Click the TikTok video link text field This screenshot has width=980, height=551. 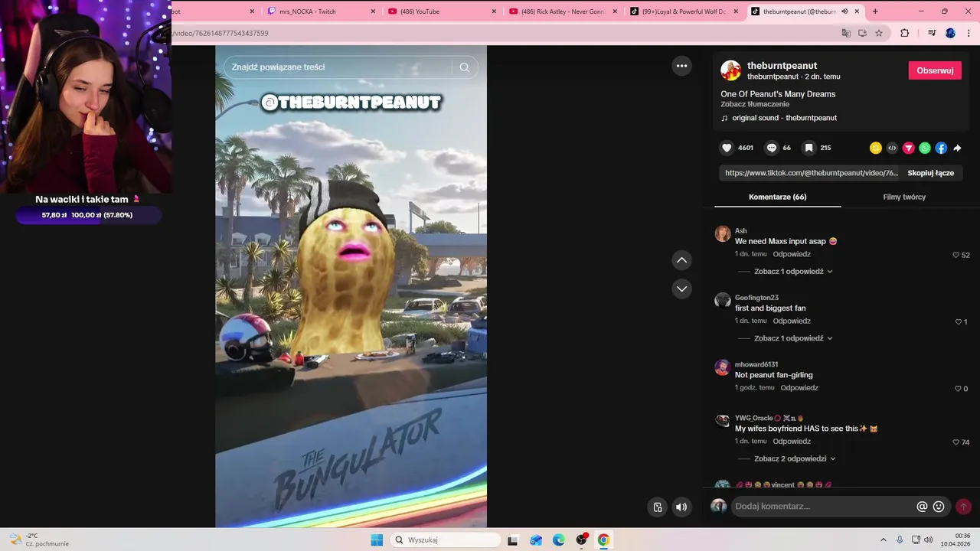click(812, 173)
